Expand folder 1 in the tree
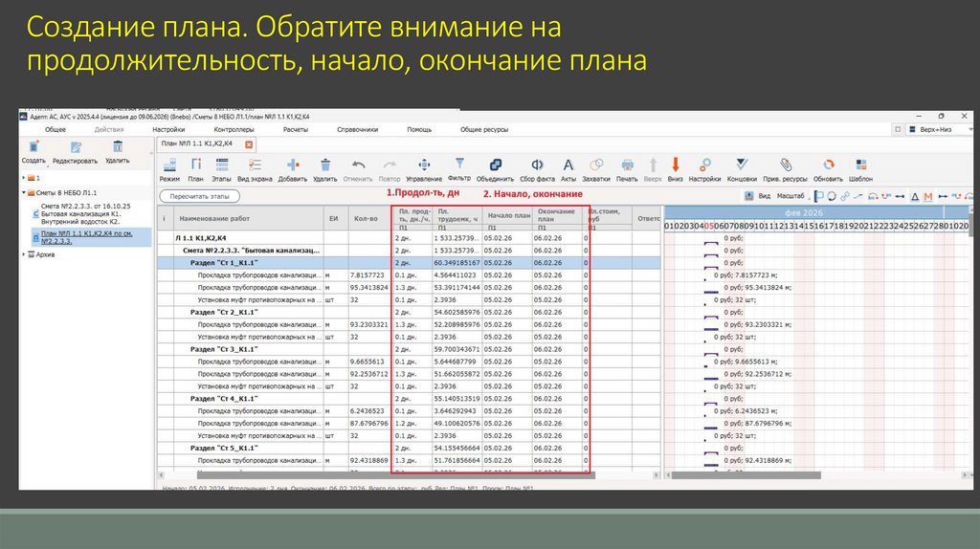 (x=24, y=178)
